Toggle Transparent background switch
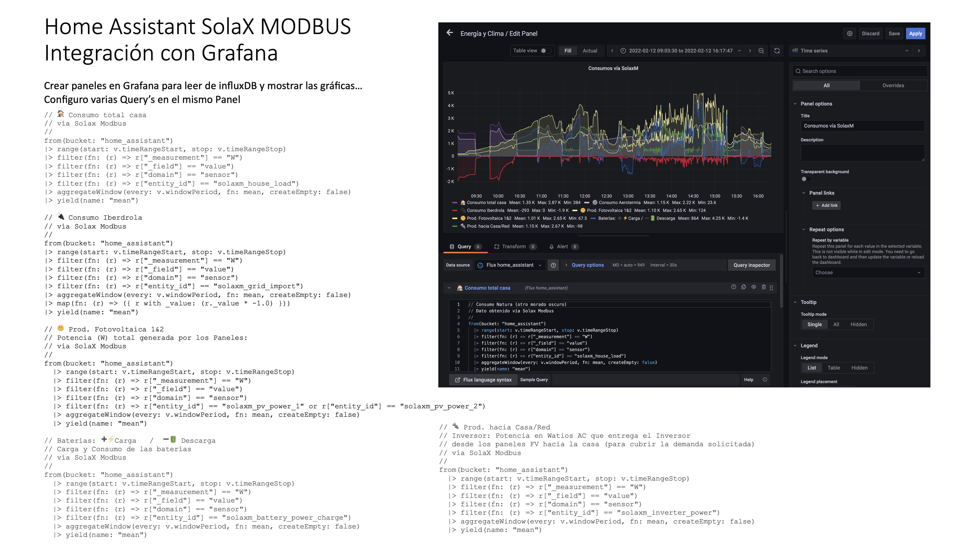 pyautogui.click(x=806, y=179)
